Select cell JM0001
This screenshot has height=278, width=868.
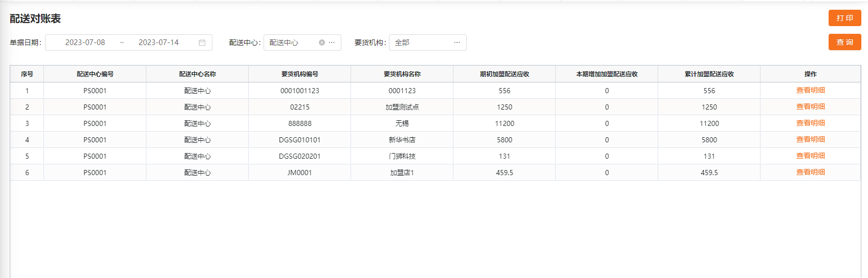[300, 173]
